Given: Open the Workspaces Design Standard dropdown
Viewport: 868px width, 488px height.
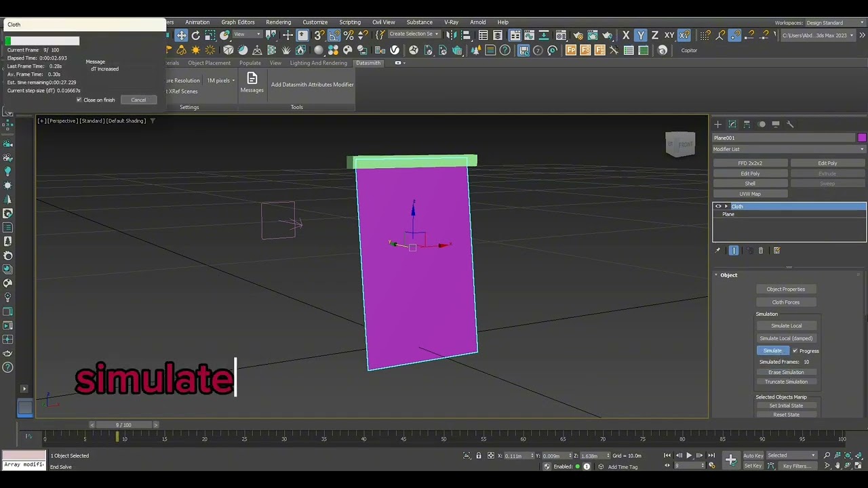Looking at the screenshot, I should click(835, 22).
